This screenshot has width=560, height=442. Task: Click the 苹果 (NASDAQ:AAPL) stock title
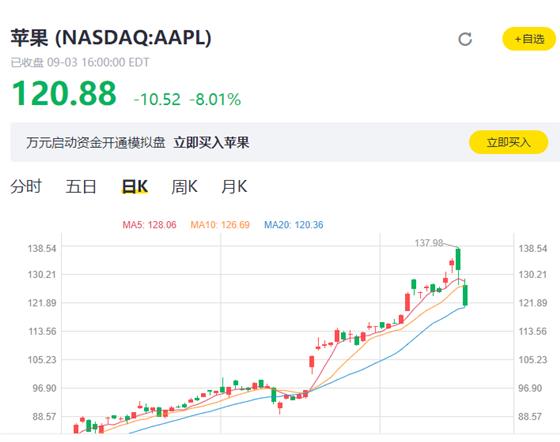111,37
